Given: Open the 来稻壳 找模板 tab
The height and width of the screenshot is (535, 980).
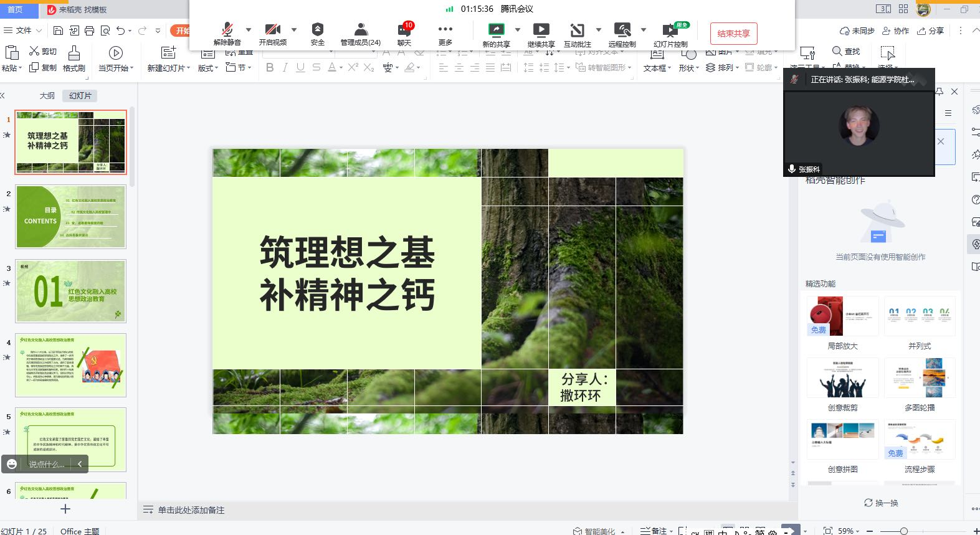Looking at the screenshot, I should 77,9.
